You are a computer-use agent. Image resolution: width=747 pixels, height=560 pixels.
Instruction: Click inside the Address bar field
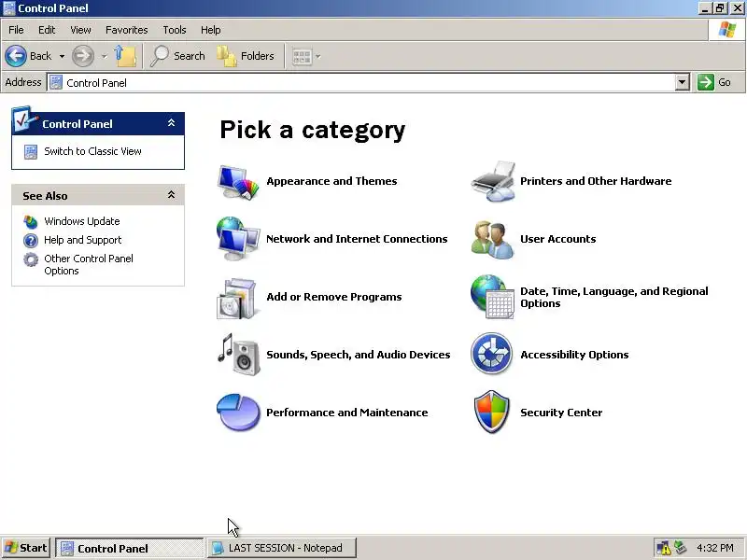361,82
